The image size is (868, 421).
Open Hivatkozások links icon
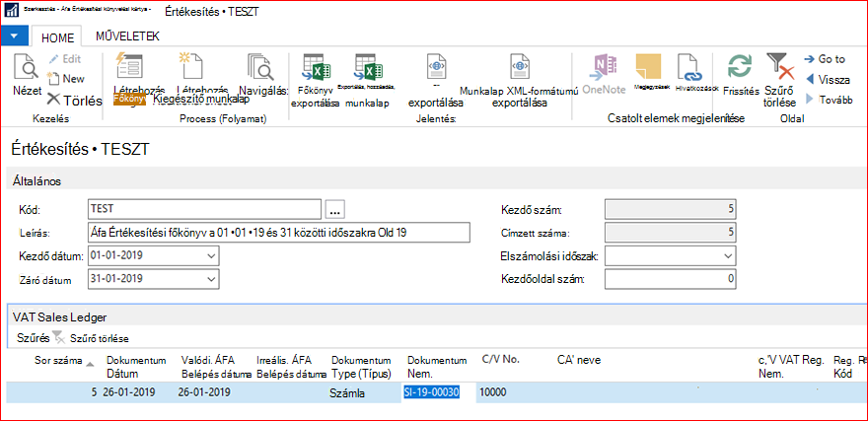pyautogui.click(x=689, y=67)
